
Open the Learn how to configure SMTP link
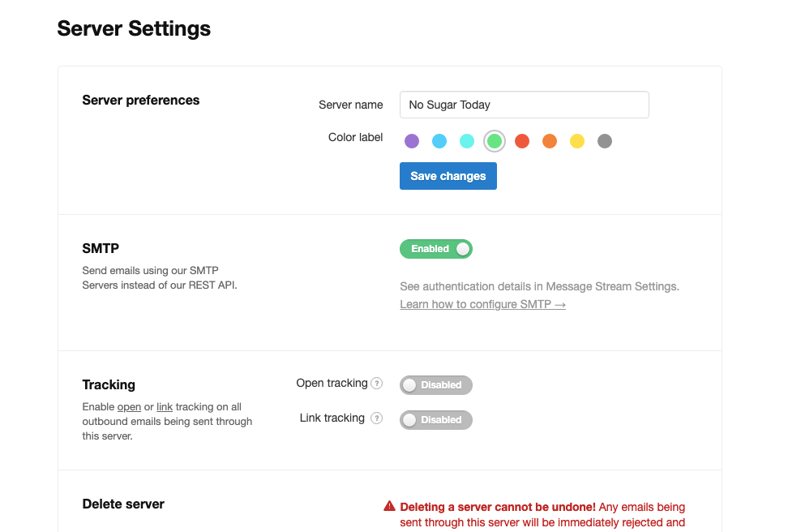coord(482,304)
